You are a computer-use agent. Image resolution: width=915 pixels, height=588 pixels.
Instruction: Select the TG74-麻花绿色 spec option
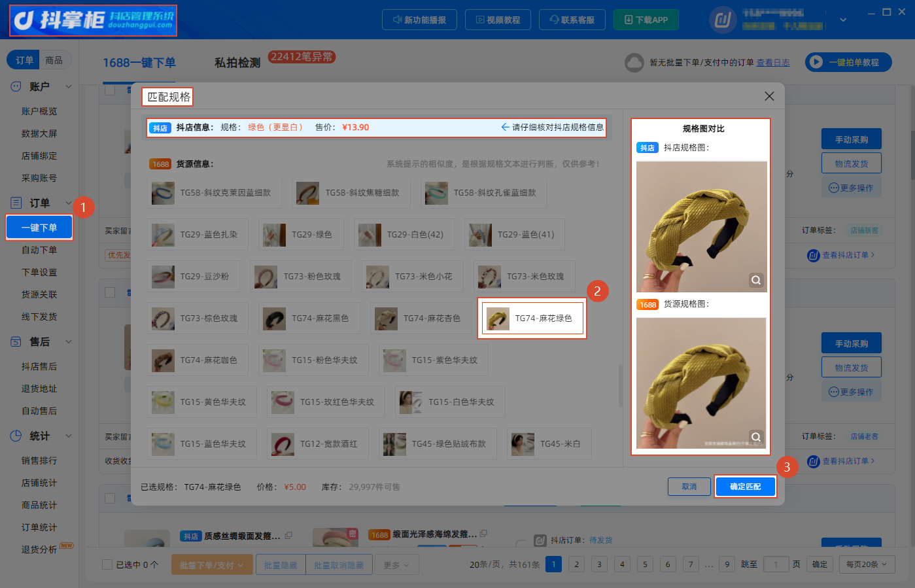point(532,318)
